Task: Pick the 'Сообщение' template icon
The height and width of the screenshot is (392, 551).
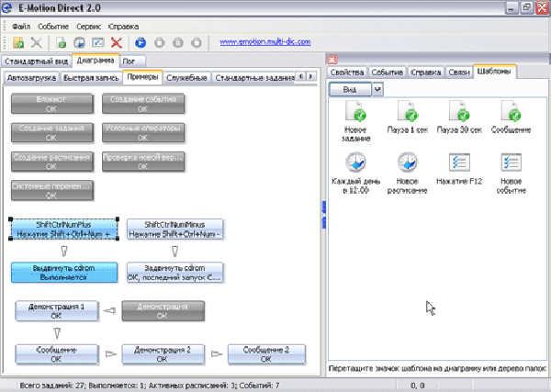Action: click(512, 112)
